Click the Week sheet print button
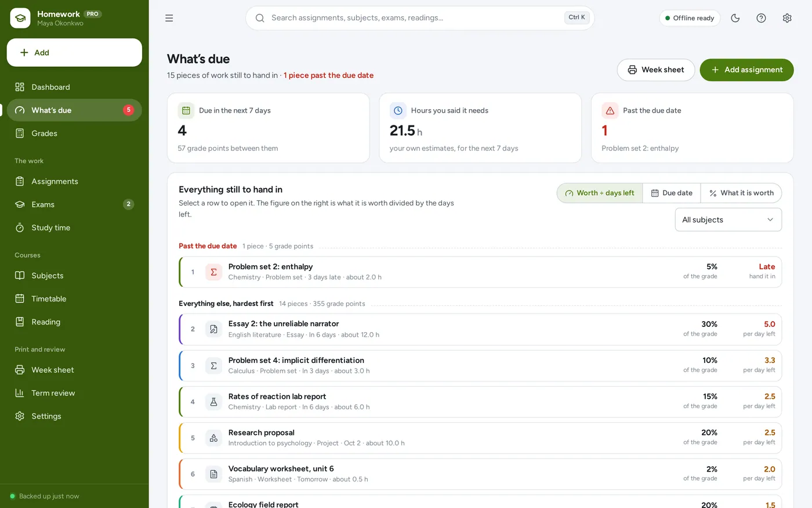The width and height of the screenshot is (812, 508). tap(656, 70)
